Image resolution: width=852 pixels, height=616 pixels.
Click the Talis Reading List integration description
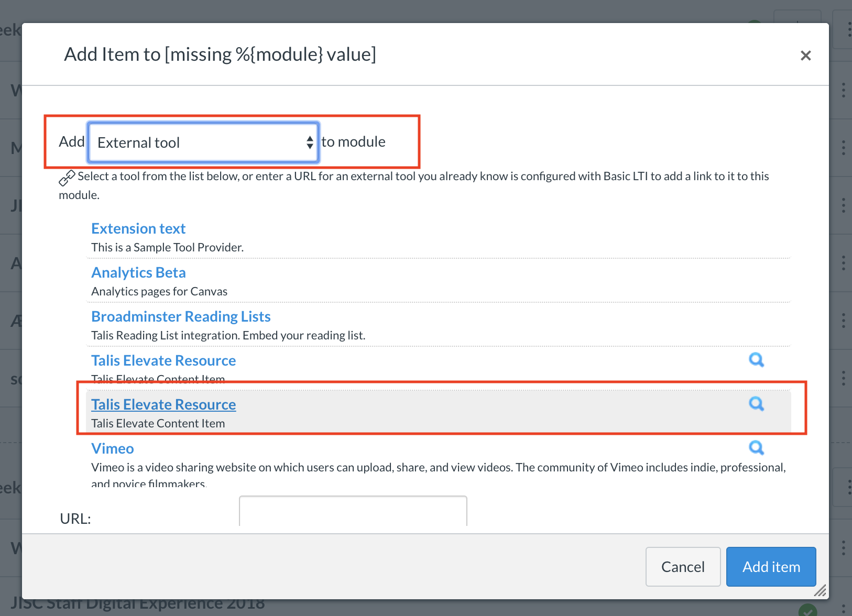click(228, 335)
